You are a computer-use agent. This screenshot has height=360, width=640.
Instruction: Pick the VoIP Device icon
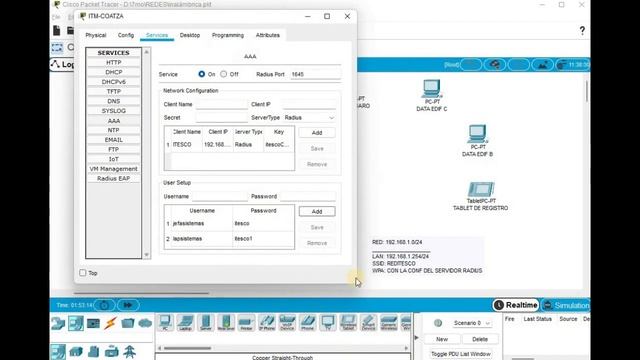(287, 322)
